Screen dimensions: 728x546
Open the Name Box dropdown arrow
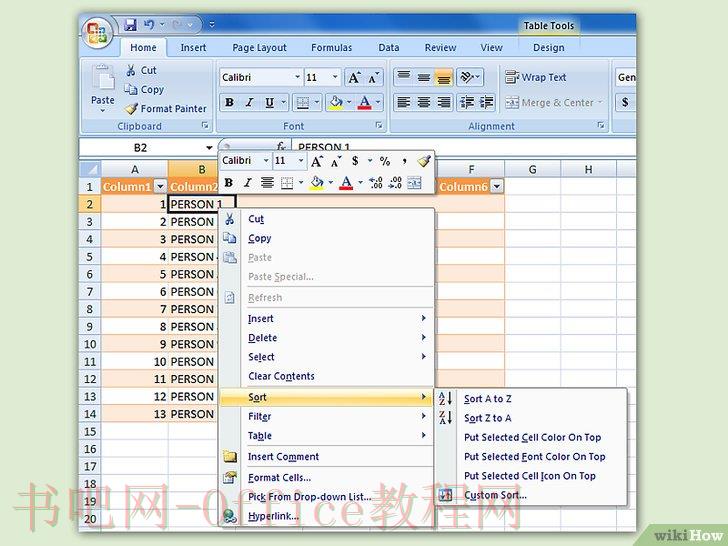pos(208,148)
